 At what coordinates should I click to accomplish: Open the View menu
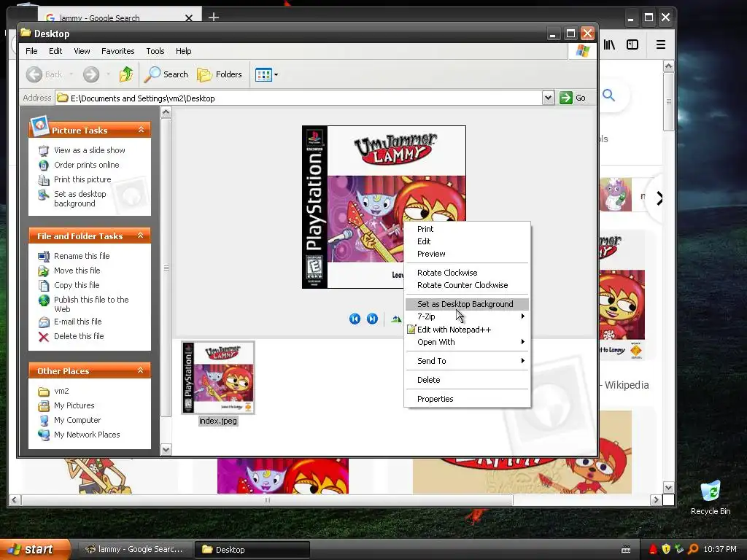[82, 51]
